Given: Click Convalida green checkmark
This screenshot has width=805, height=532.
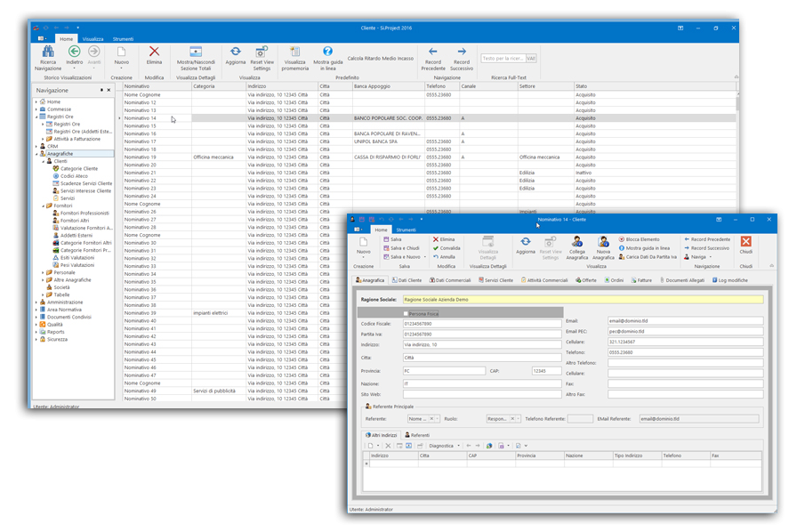Looking at the screenshot, I should [447, 248].
